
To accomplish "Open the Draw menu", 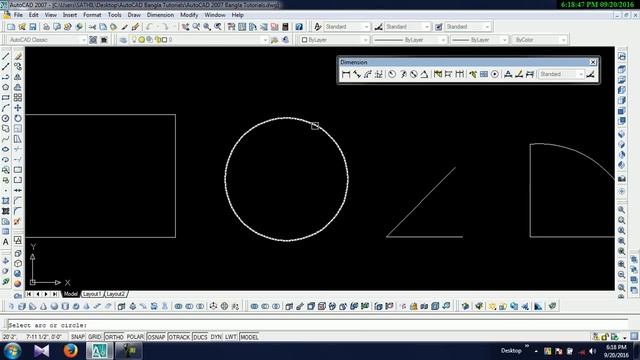I will (134, 15).
